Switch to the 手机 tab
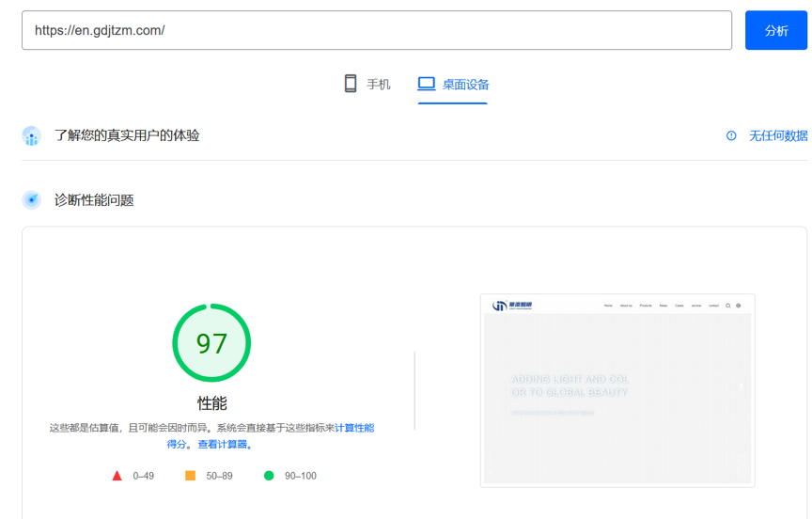This screenshot has width=812, height=519. (x=367, y=84)
